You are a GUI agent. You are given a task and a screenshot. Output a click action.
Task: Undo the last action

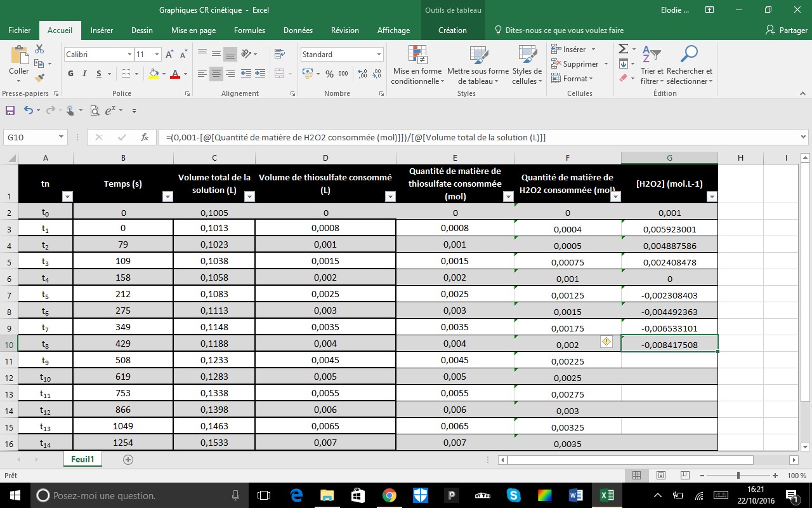[28, 110]
